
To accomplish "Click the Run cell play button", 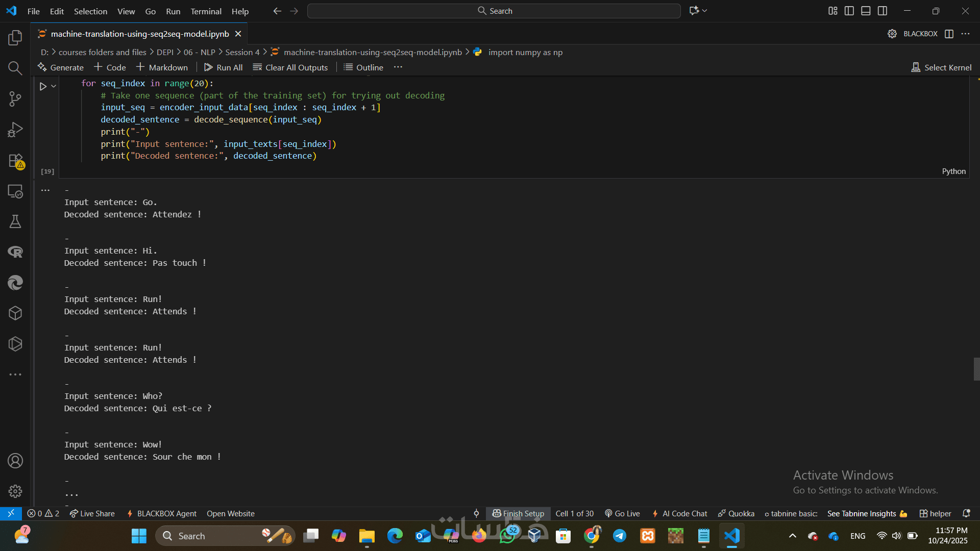I will coord(43,86).
